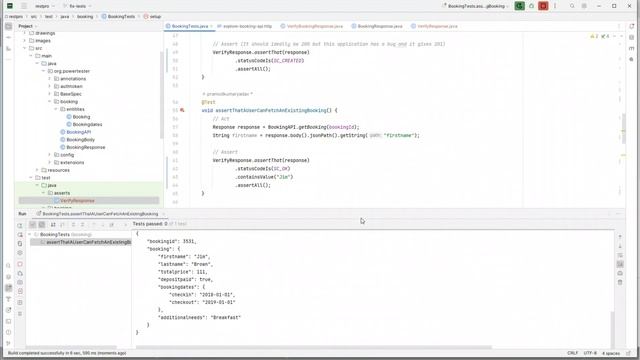Viewport: 640px width, 360px height.
Task: Toggle Show Ignored tests button in test toolbar
Action: (42, 224)
